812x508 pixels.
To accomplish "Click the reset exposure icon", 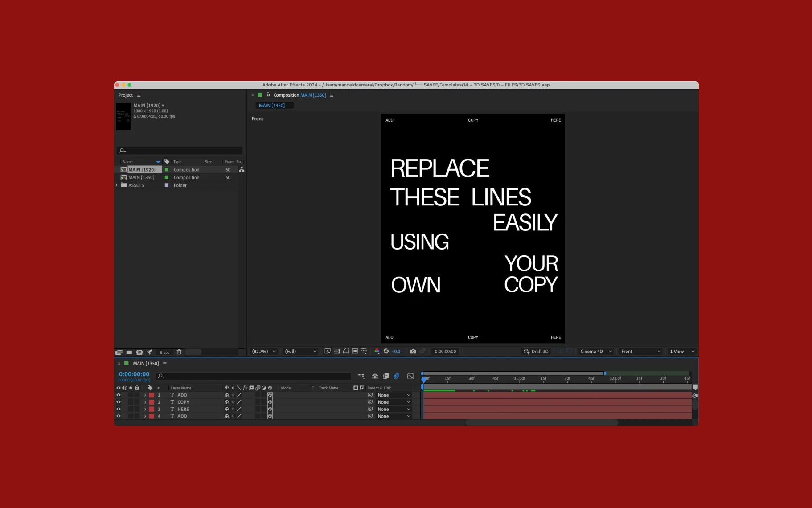I will pos(386,352).
